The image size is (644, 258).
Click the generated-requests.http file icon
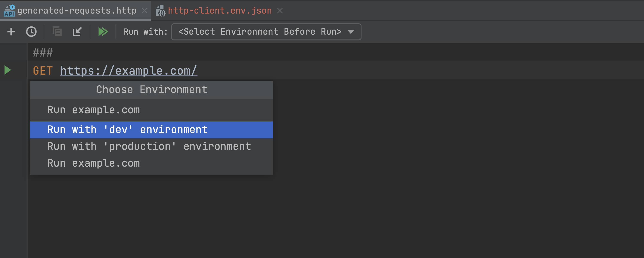click(x=9, y=11)
